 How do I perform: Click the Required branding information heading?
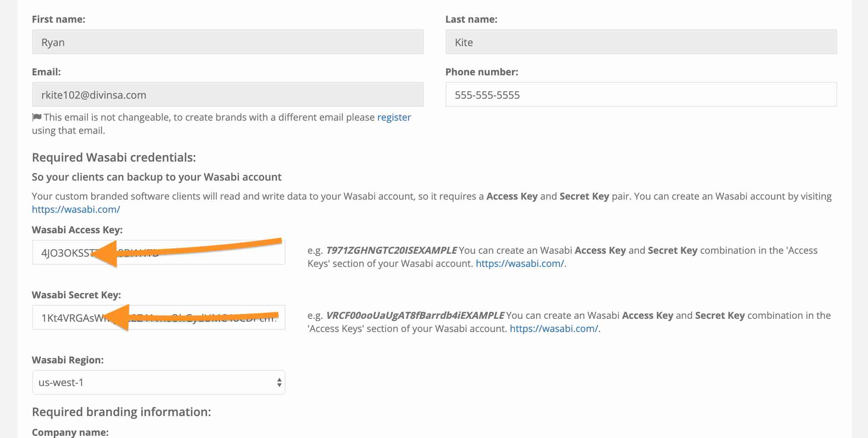121,412
